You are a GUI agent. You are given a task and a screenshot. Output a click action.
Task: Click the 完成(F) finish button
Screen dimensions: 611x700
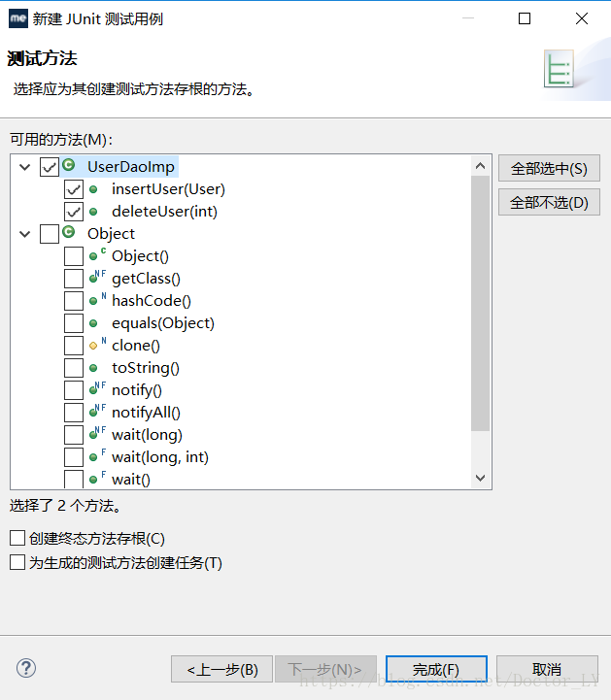[x=436, y=669]
